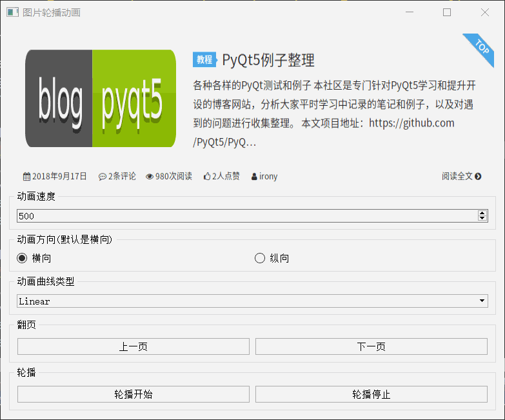Viewport: 505px width, 420px height.
Task: Decrease animation speed with down arrow
Action: click(482, 219)
